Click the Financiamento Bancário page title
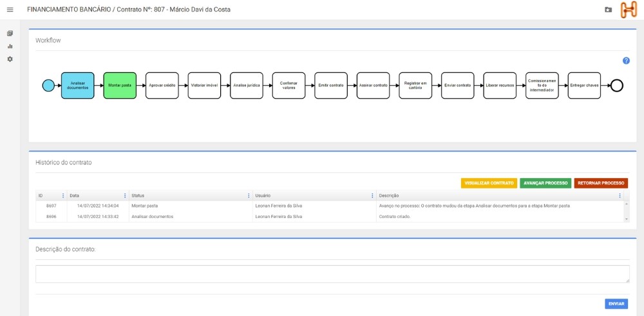The width and height of the screenshot is (644, 316). point(129,10)
